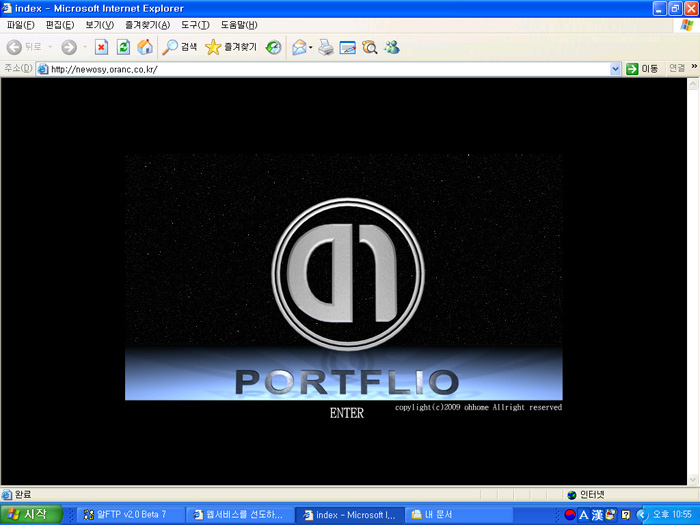Refresh the current page
Screen dimensions: 700x525
tap(123, 47)
